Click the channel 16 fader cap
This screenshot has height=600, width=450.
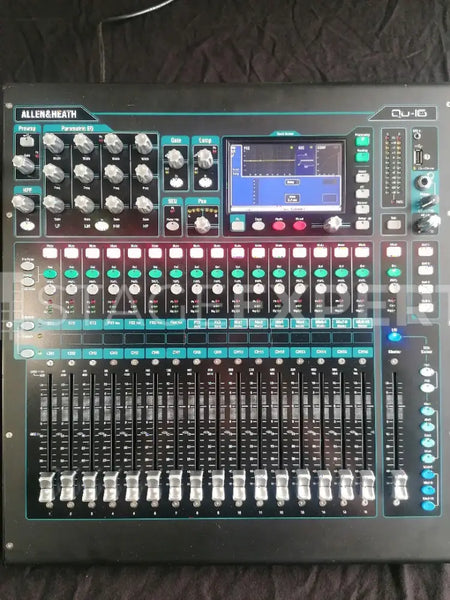coord(367,485)
